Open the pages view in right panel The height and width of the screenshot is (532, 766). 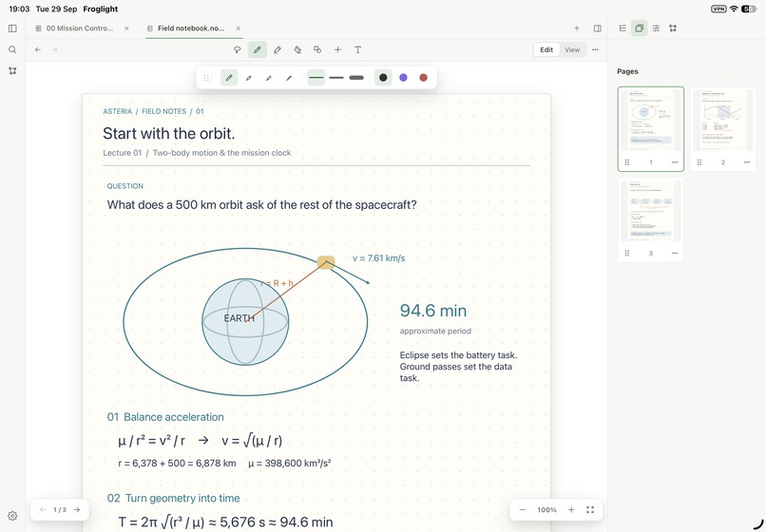point(639,28)
